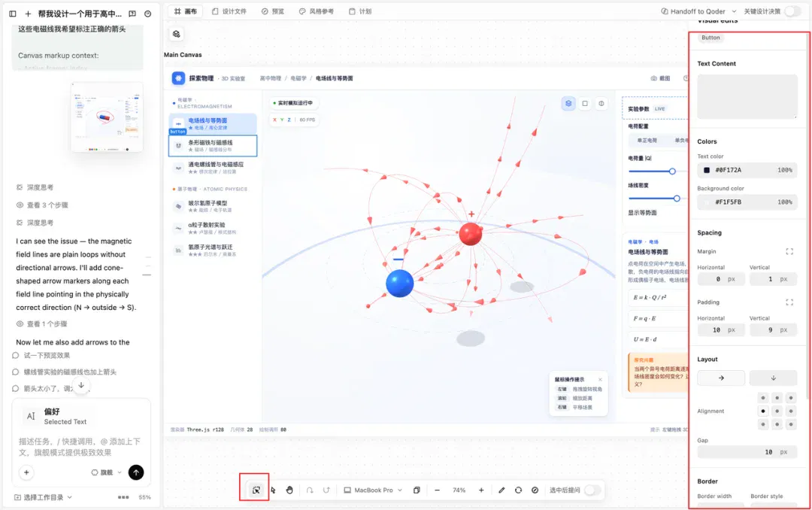Select middle-left alignment dot
The image size is (812, 510).
tap(763, 411)
